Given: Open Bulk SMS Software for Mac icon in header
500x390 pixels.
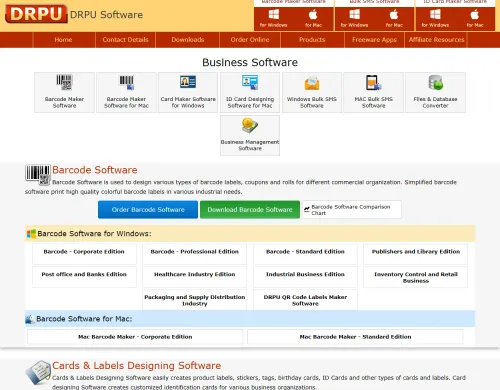Looking at the screenshot, I should 394,19.
